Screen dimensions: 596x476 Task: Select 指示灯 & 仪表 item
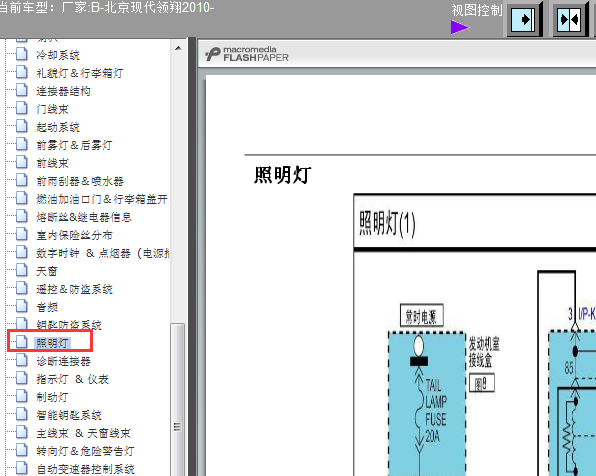[x=72, y=379]
